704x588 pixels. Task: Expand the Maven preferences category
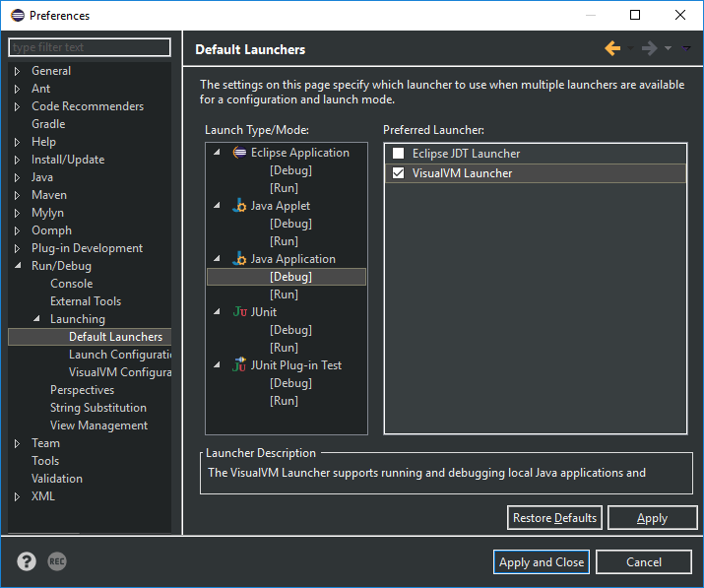(17, 195)
